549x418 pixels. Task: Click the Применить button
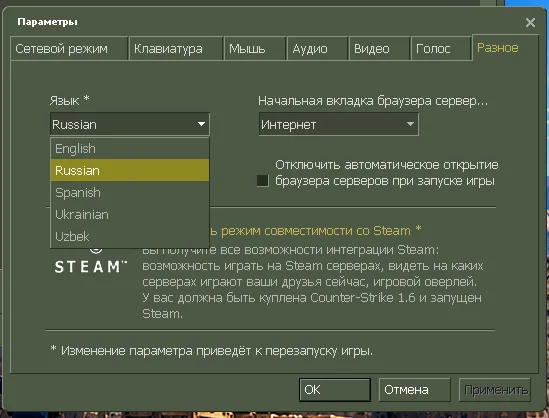click(495, 389)
